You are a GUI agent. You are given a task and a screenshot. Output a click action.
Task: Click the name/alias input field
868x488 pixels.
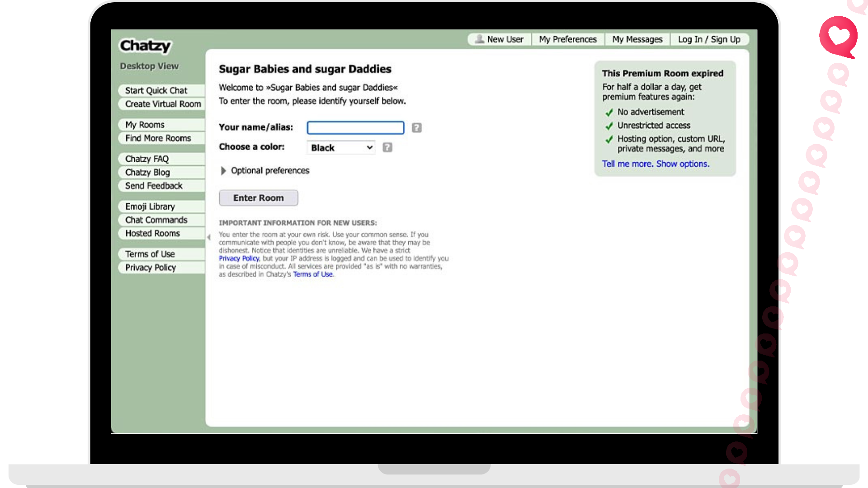click(355, 128)
